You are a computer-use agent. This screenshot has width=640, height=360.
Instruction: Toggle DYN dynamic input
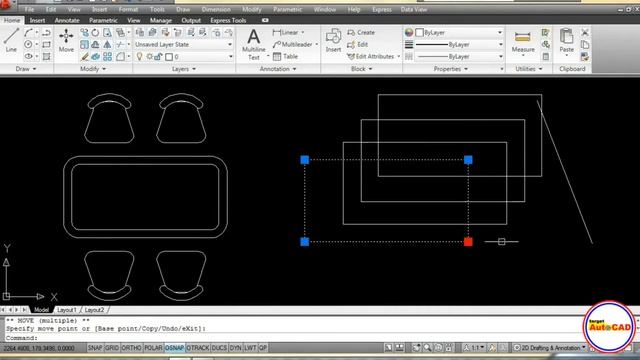(235, 348)
